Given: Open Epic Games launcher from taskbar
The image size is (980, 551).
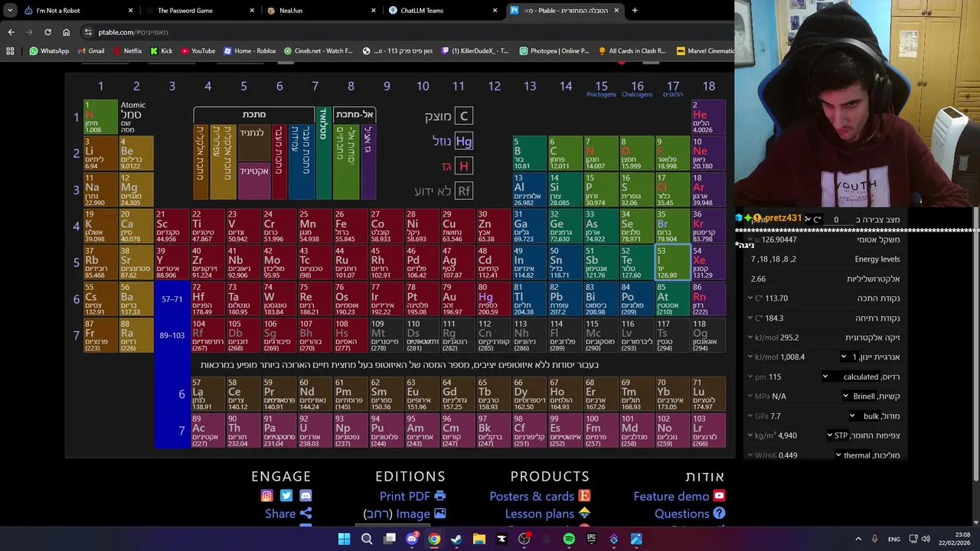Looking at the screenshot, I should coord(591,539).
